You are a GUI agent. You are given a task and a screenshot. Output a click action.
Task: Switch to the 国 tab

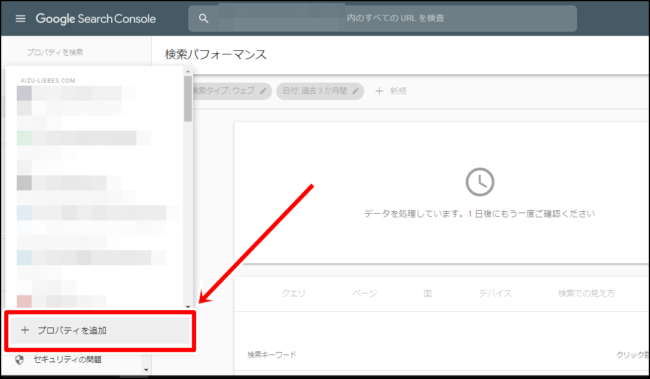click(x=427, y=294)
